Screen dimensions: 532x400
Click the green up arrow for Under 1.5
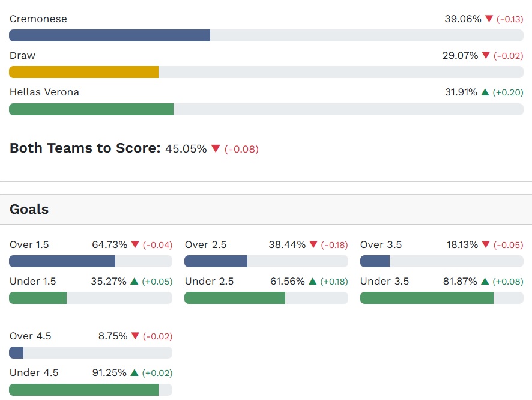pyautogui.click(x=135, y=282)
